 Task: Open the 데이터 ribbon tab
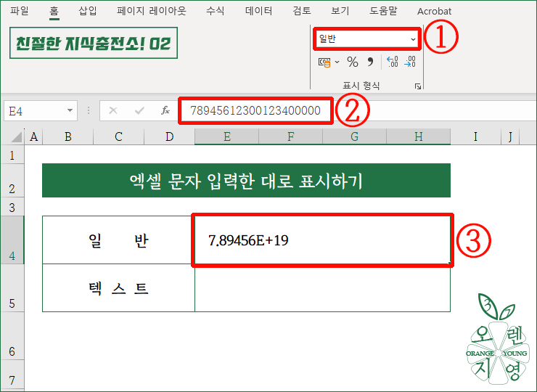(258, 11)
